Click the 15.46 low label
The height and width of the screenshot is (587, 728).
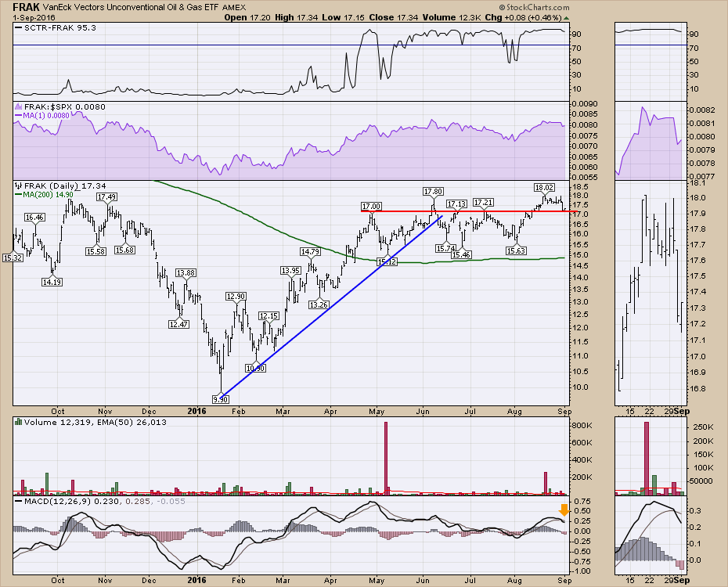tap(461, 254)
